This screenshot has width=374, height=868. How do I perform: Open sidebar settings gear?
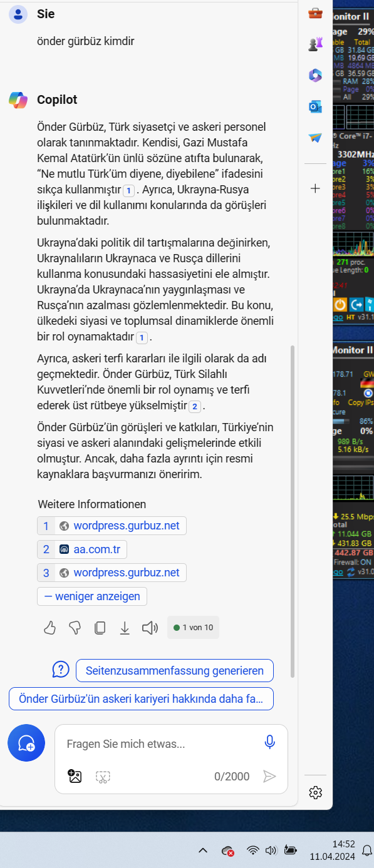pyautogui.click(x=316, y=793)
